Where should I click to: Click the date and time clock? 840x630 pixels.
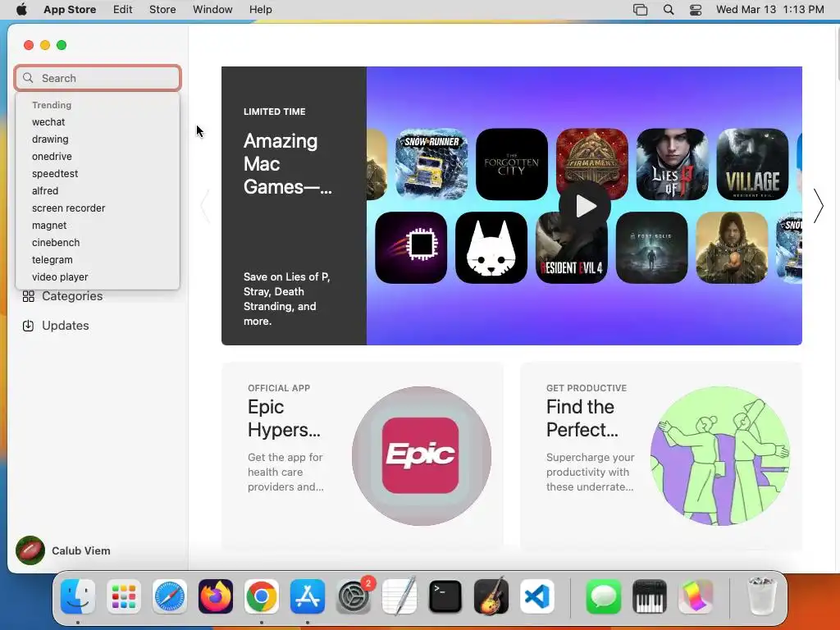(769, 10)
